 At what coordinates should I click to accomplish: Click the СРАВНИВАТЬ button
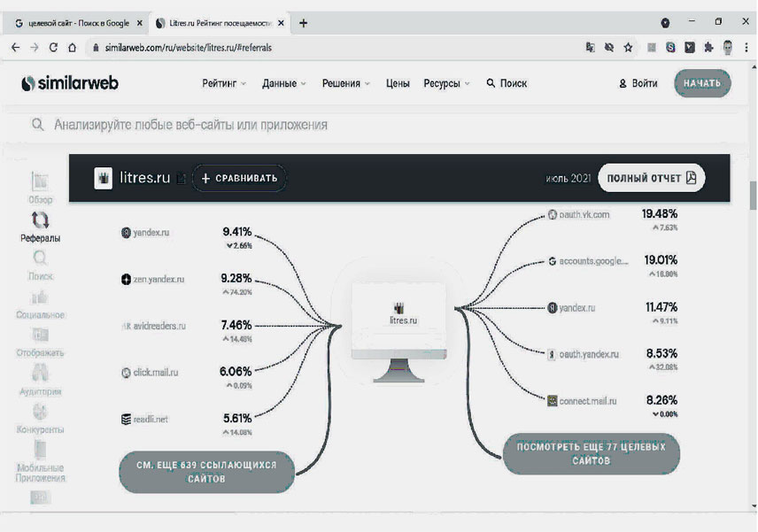(x=239, y=178)
